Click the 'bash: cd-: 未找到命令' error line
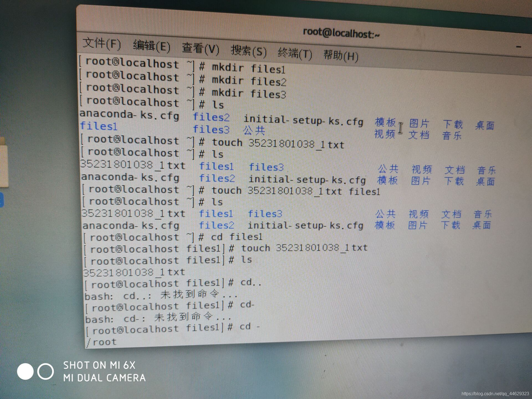This screenshot has width=532, height=399. point(158,318)
